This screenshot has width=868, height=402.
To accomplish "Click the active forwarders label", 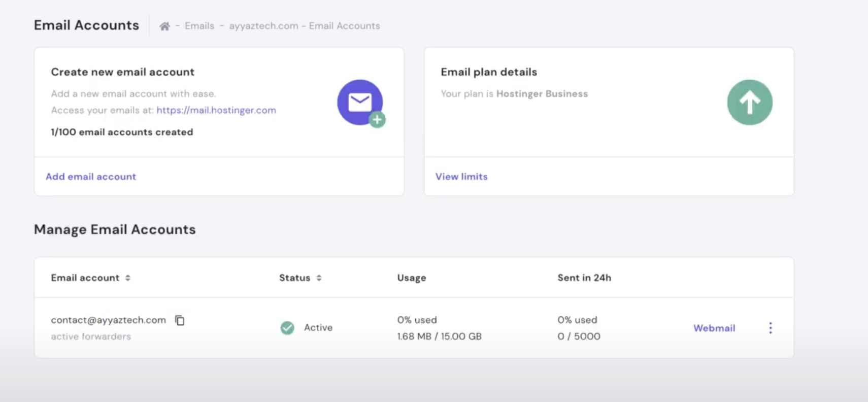I will click(x=91, y=337).
